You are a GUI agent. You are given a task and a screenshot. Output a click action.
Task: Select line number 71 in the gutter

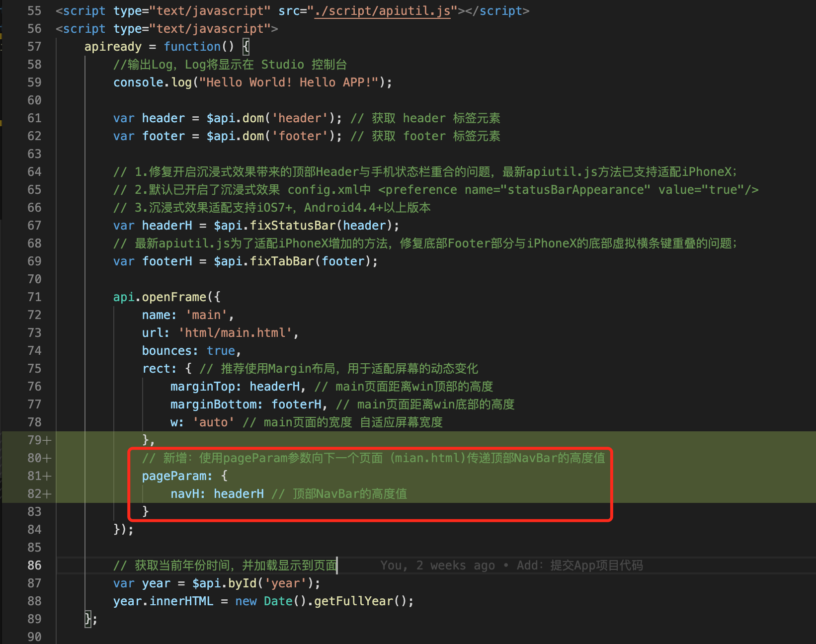(x=34, y=297)
